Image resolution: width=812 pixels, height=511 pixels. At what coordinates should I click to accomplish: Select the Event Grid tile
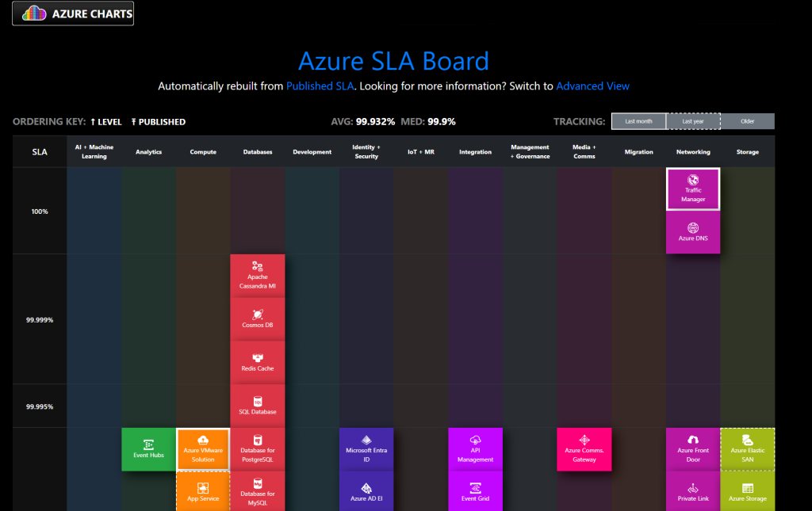point(476,491)
